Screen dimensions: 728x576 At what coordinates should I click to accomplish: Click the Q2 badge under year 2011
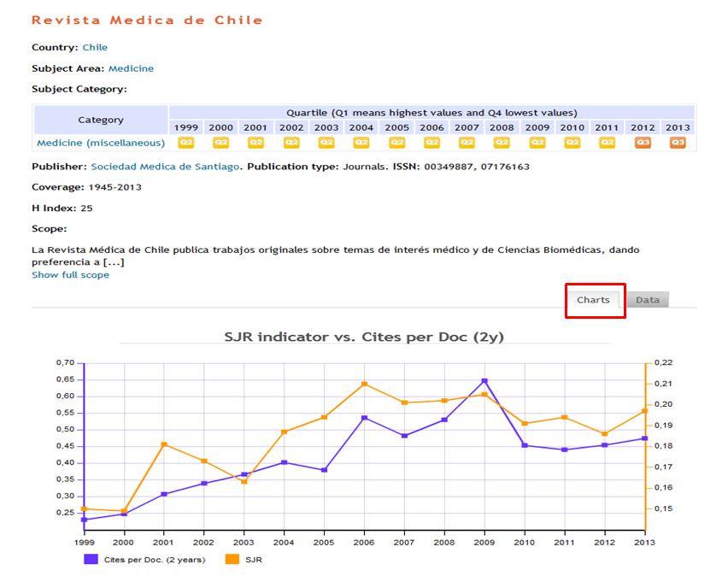607,143
